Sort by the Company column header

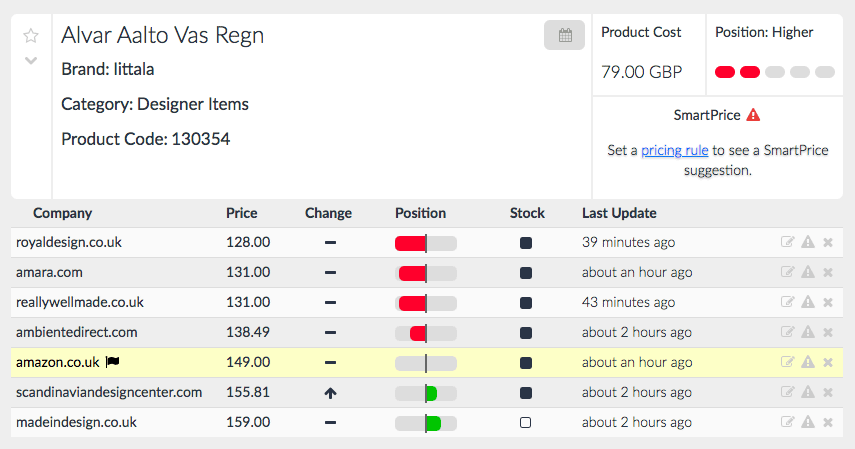tap(62, 213)
